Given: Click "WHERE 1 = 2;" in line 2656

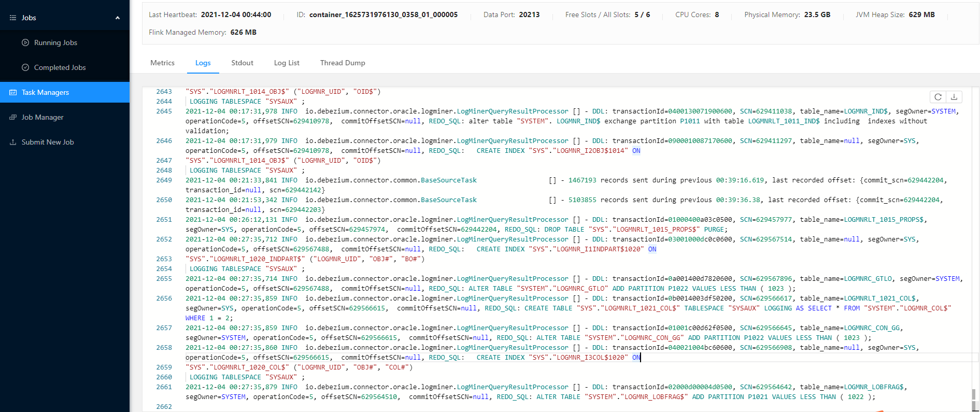Looking at the screenshot, I should (209, 318).
